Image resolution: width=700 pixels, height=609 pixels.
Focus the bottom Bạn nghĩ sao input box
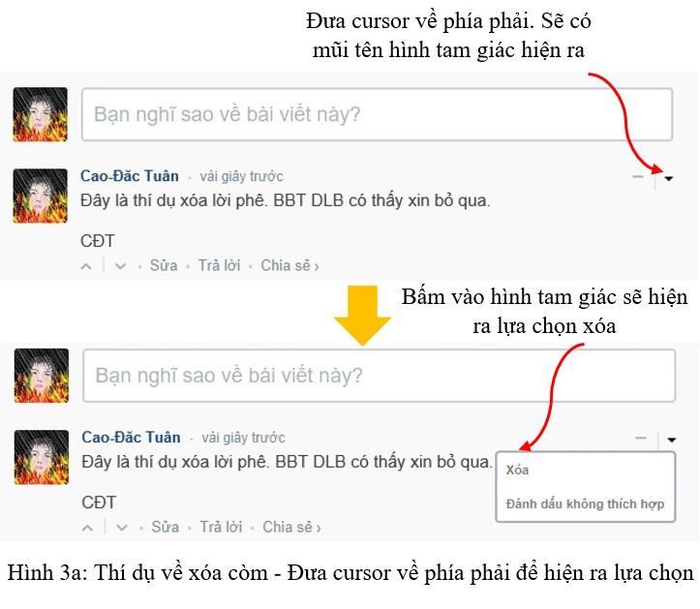coord(379,376)
